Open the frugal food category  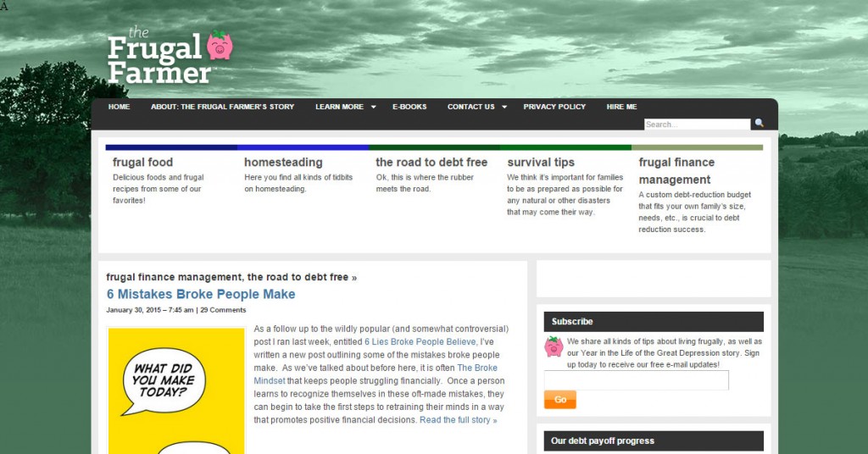[x=142, y=162]
